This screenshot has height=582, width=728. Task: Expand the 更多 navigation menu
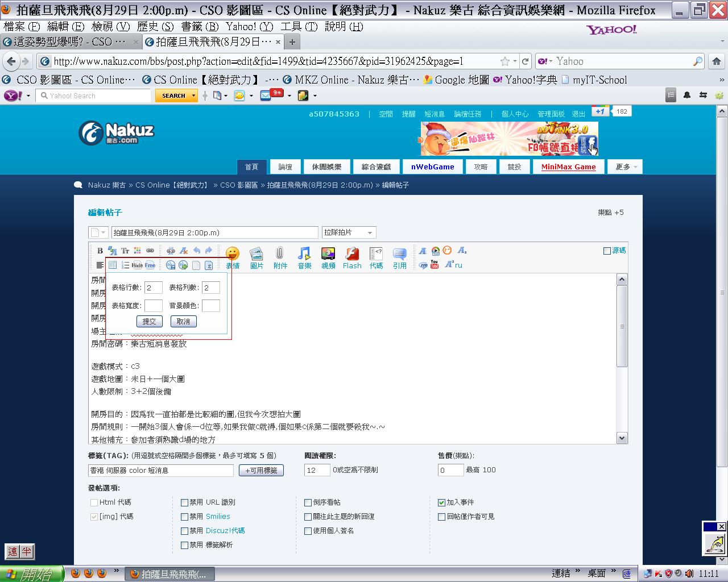(x=626, y=167)
